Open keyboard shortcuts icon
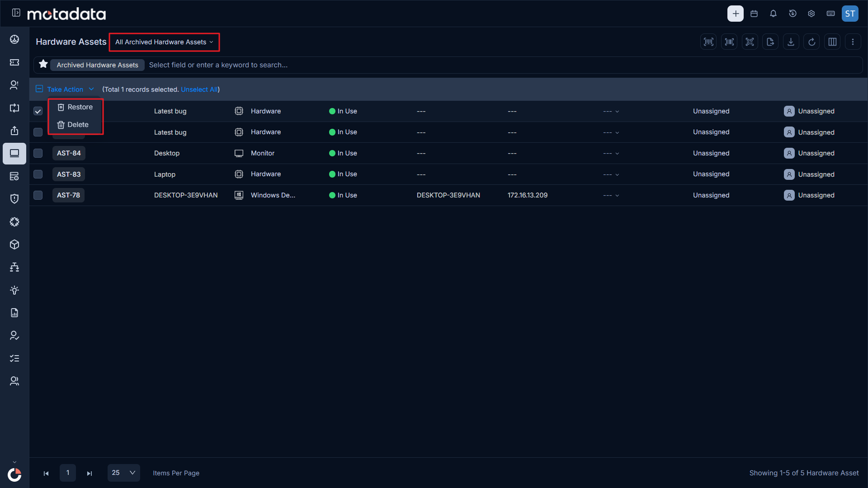The image size is (868, 488). point(830,14)
